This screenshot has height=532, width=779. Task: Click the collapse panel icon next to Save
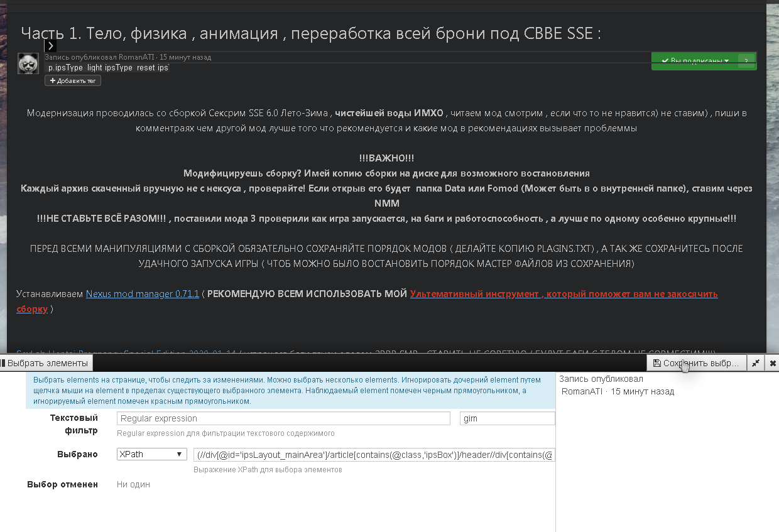point(756,363)
